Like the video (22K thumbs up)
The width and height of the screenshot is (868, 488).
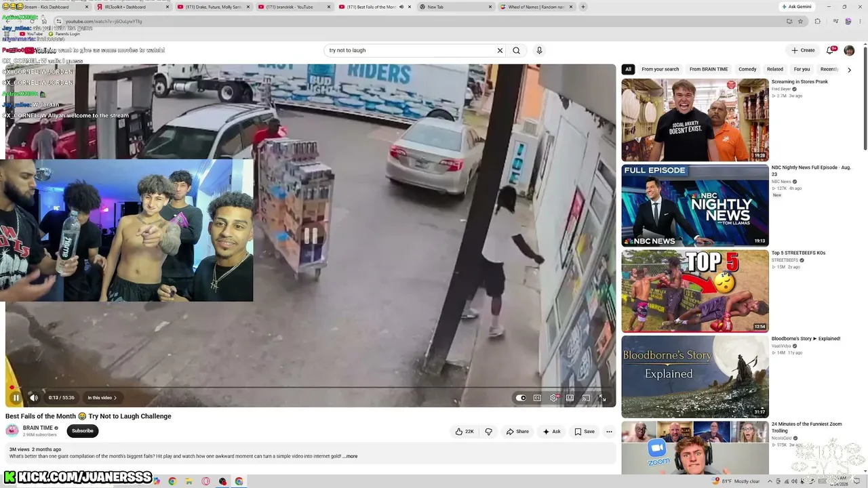point(465,431)
